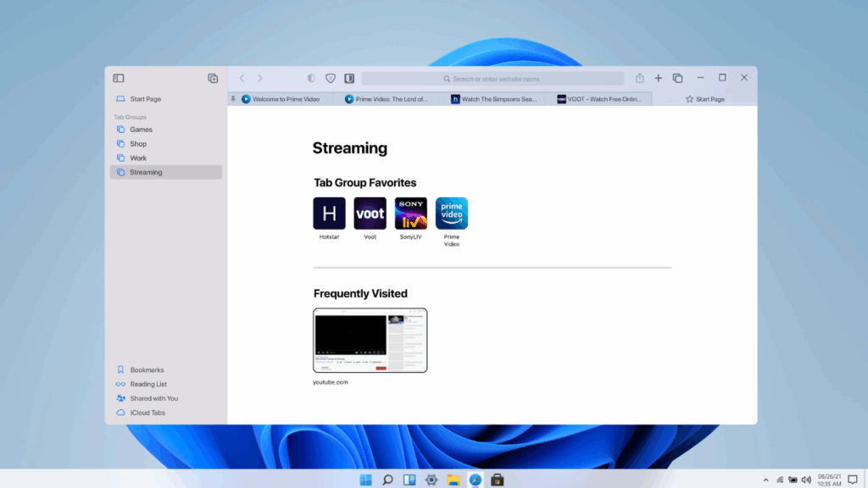
Task: Toggle the pinned tabs pin icon
Action: point(233,98)
